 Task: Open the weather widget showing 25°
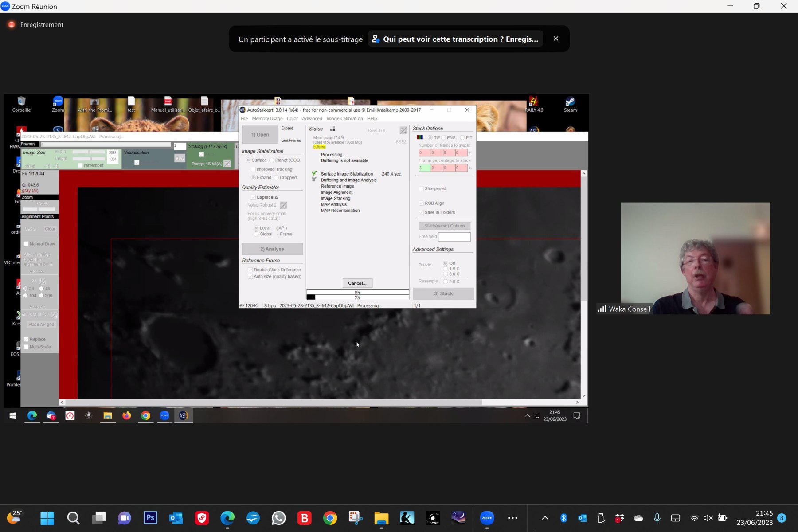tap(14, 517)
